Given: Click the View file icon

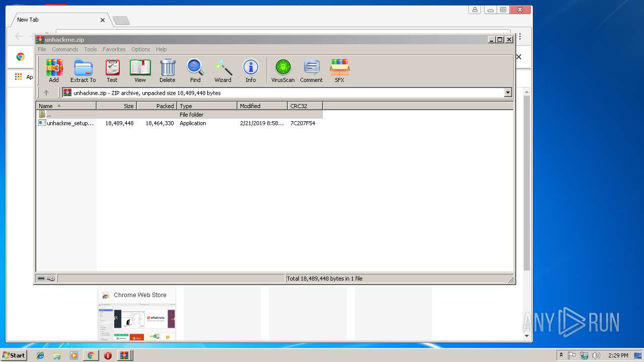Looking at the screenshot, I should [x=140, y=71].
